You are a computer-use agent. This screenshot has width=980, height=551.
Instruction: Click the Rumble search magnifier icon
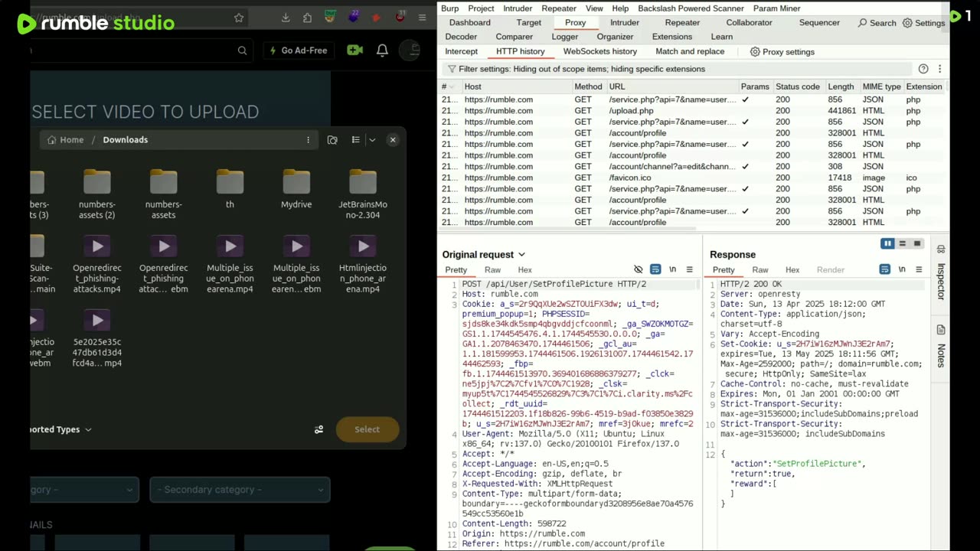[242, 51]
